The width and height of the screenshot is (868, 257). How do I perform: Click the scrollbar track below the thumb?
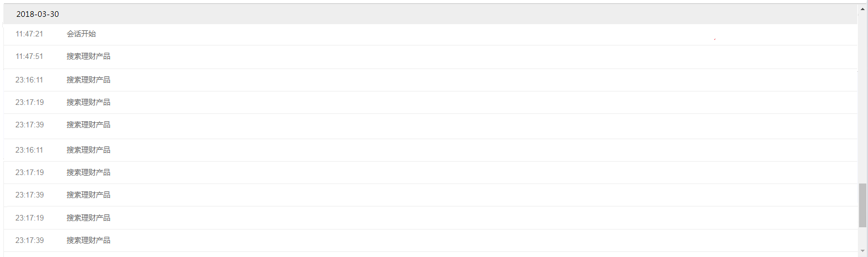[x=862, y=237]
